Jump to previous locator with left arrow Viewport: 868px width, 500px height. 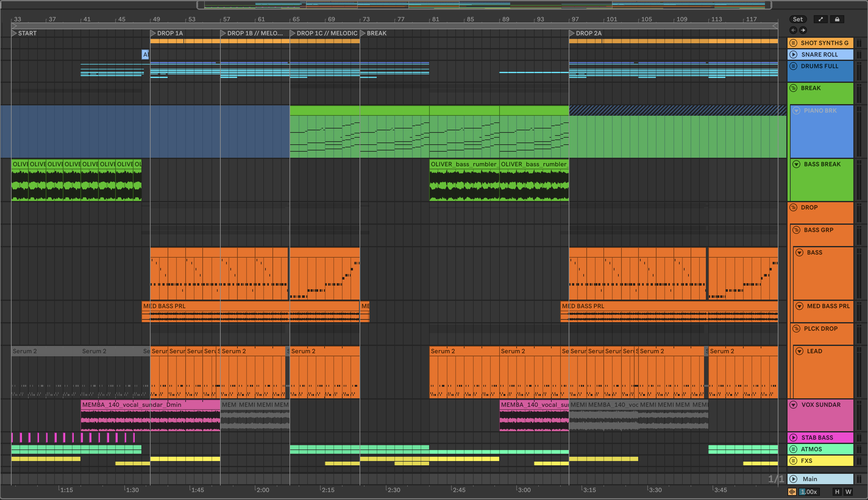793,30
